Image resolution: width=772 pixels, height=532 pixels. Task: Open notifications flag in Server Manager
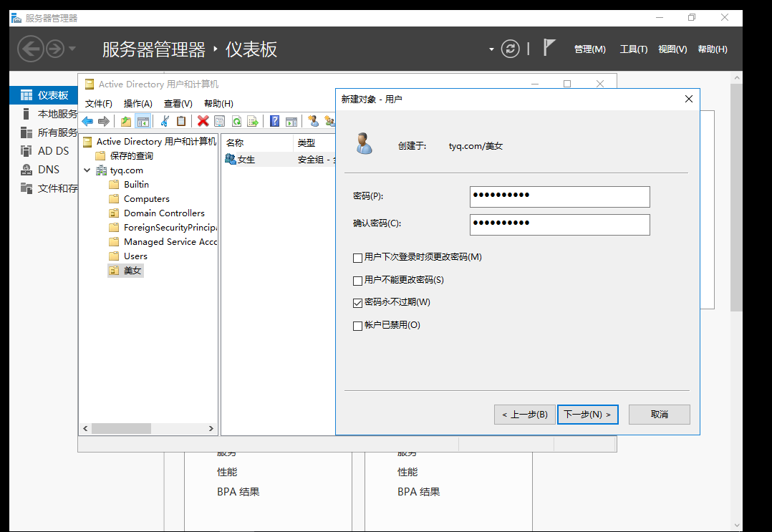point(549,48)
